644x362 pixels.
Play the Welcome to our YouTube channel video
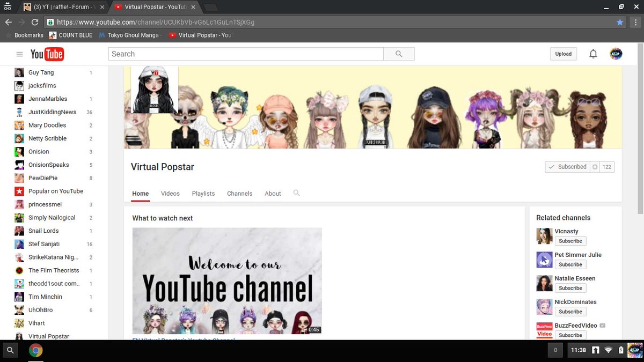(x=227, y=281)
